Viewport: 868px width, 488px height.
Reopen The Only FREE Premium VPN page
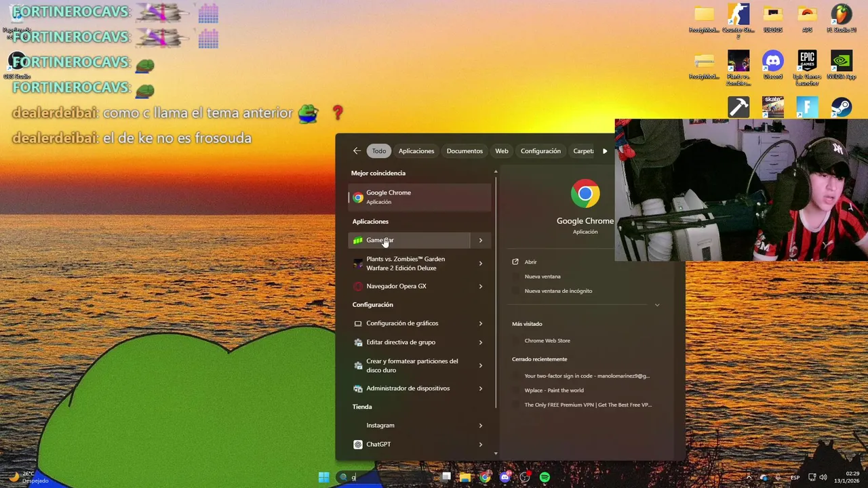(588, 405)
